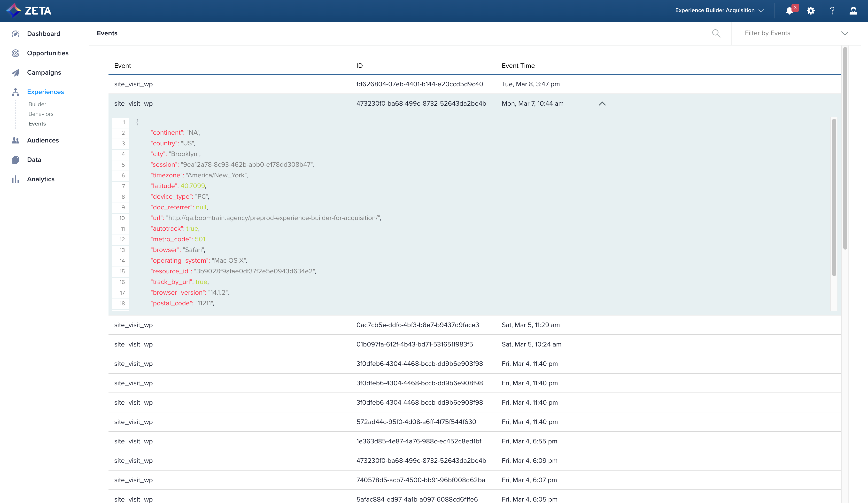Click the Analytics bar chart icon
This screenshot has width=868, height=503.
pos(15,179)
